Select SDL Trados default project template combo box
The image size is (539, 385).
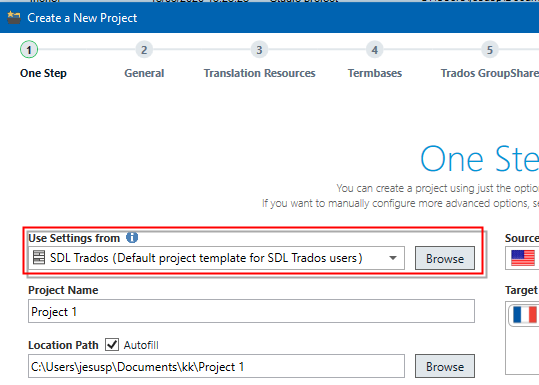click(216, 258)
